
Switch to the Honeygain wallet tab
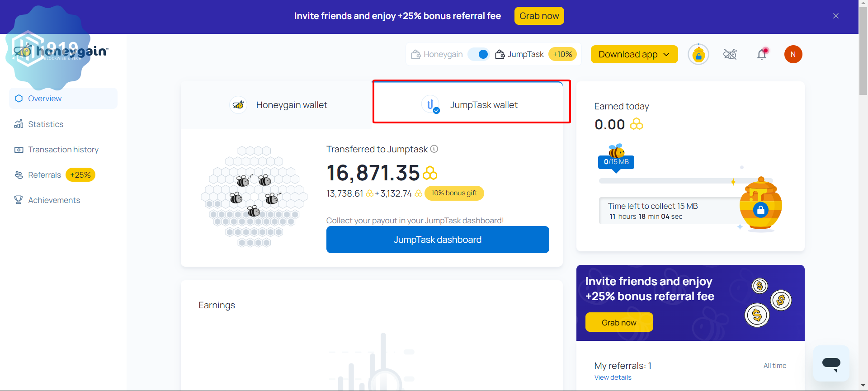[277, 105]
